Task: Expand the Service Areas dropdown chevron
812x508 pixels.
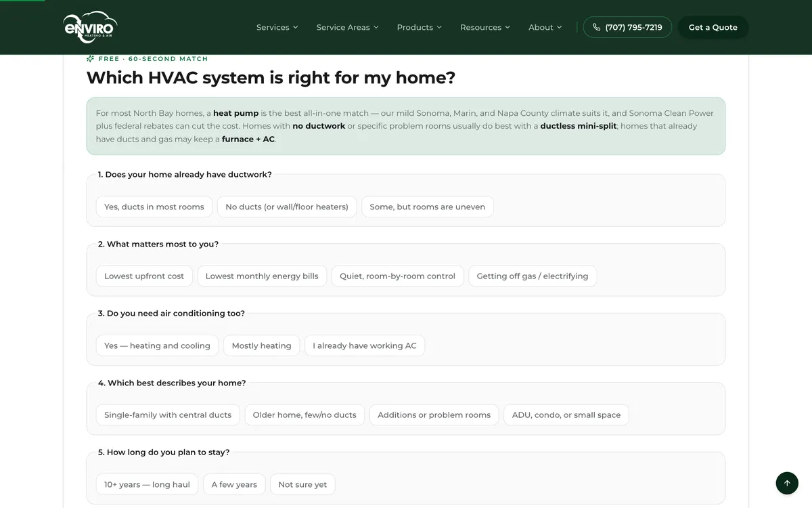Action: coord(376,27)
